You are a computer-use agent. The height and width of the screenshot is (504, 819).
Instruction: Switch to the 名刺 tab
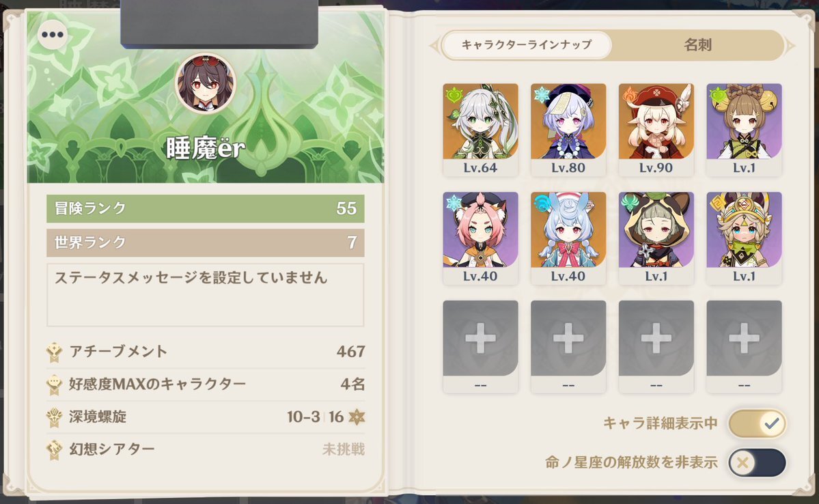(698, 46)
